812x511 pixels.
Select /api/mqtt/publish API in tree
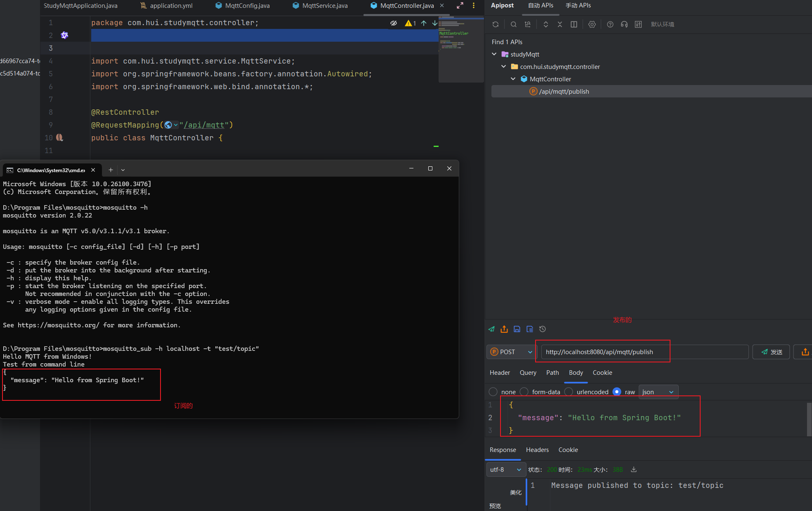(x=564, y=92)
